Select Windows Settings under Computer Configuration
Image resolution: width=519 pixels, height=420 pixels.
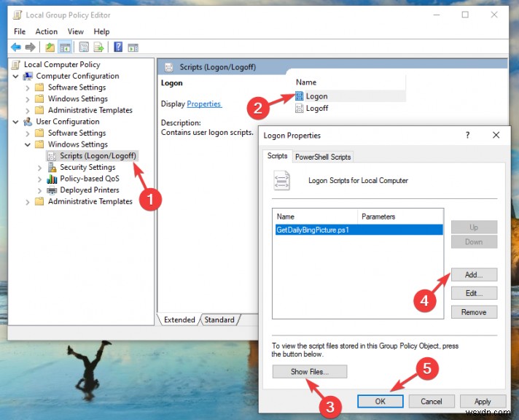tap(78, 98)
